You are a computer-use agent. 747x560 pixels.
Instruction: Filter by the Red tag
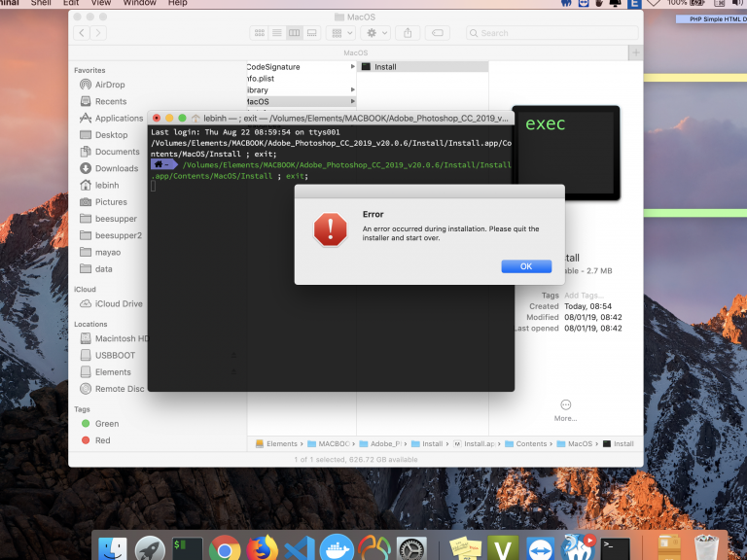(102, 440)
